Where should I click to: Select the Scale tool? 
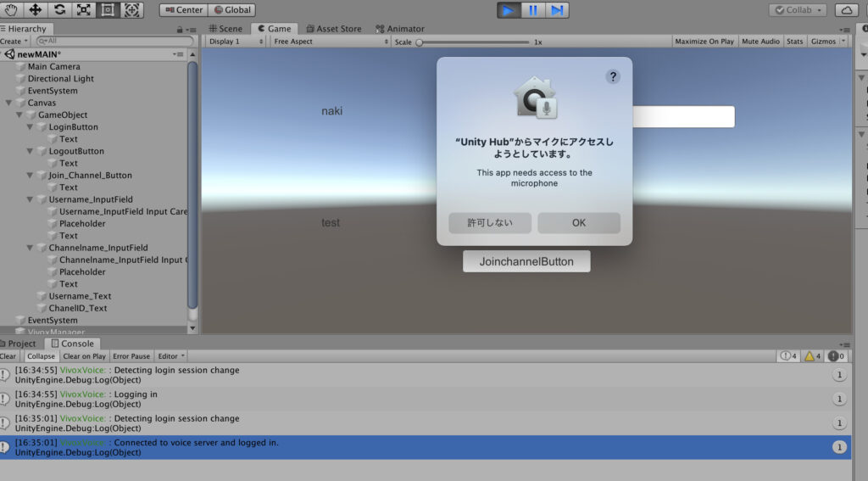point(84,10)
